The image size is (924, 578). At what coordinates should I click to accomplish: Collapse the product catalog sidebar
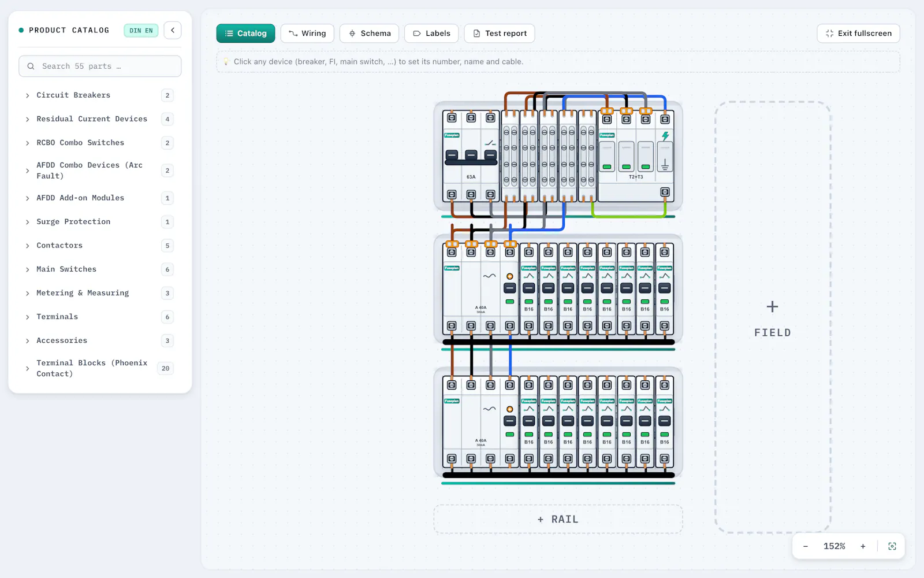click(x=172, y=30)
